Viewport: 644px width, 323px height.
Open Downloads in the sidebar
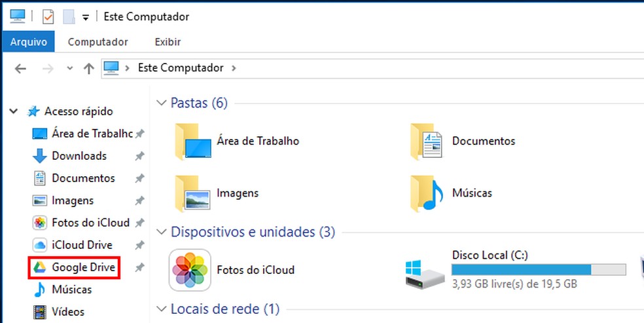point(79,156)
